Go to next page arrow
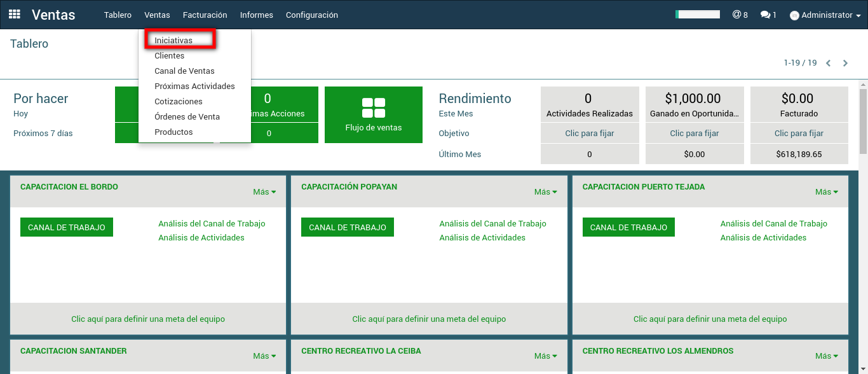868x374 pixels. click(x=845, y=63)
